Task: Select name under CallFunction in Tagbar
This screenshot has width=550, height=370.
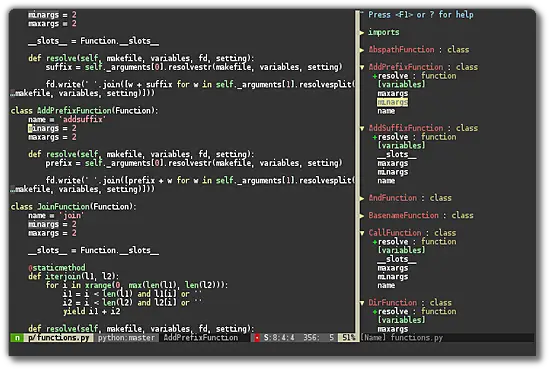Action: point(386,285)
